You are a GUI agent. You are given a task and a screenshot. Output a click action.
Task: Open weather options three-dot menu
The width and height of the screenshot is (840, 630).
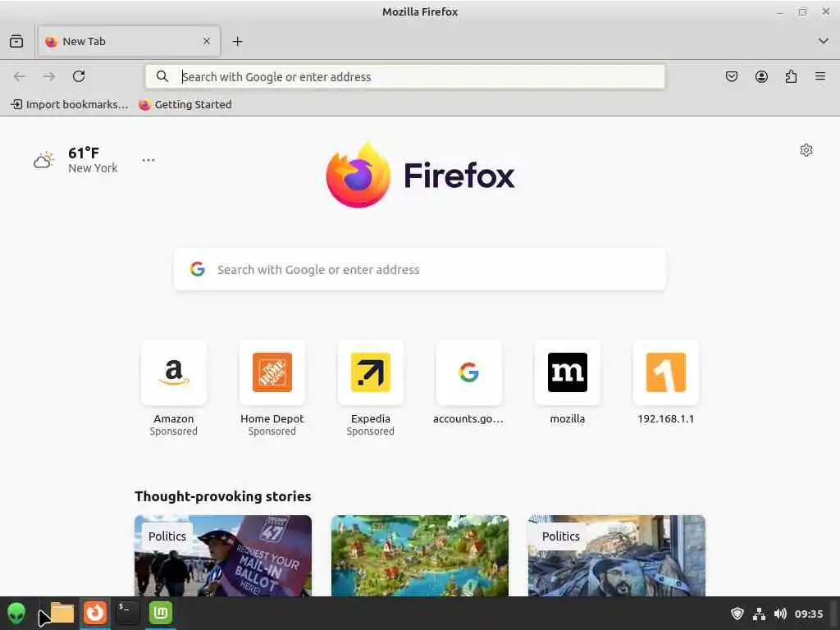click(x=148, y=160)
